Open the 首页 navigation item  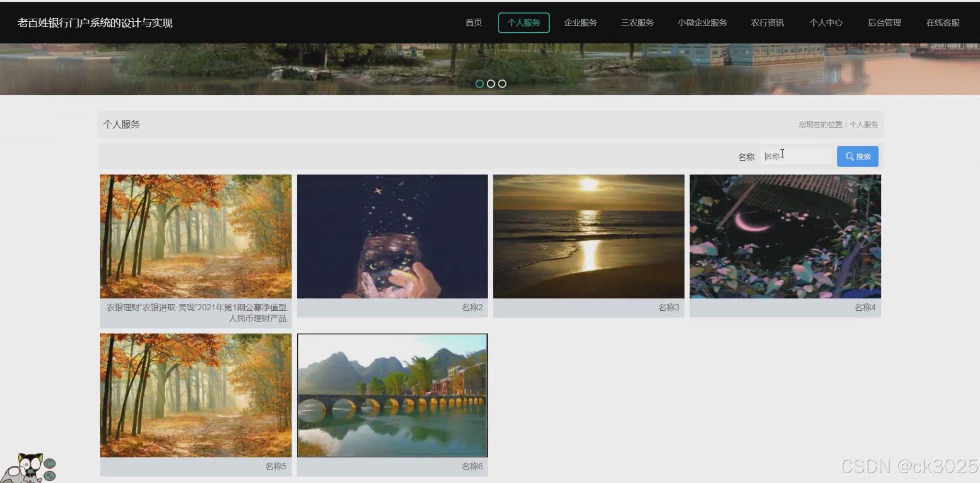click(x=473, y=23)
